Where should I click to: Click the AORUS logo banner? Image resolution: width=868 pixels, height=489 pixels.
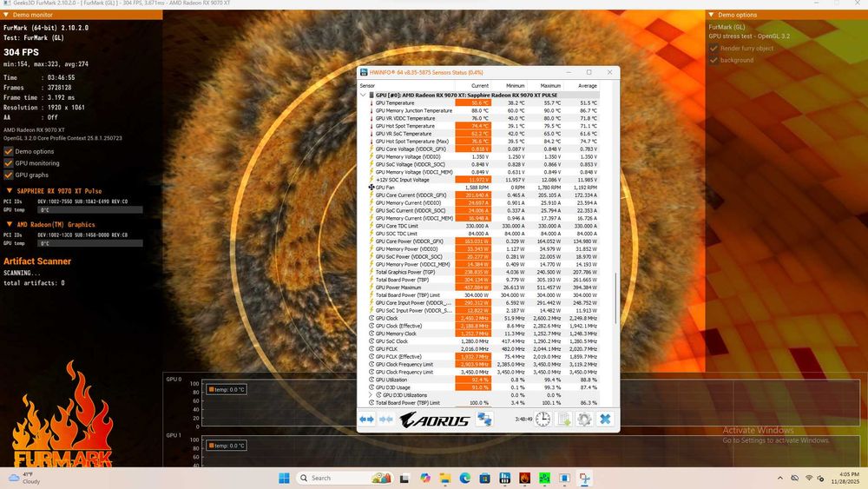pyautogui.click(x=435, y=420)
